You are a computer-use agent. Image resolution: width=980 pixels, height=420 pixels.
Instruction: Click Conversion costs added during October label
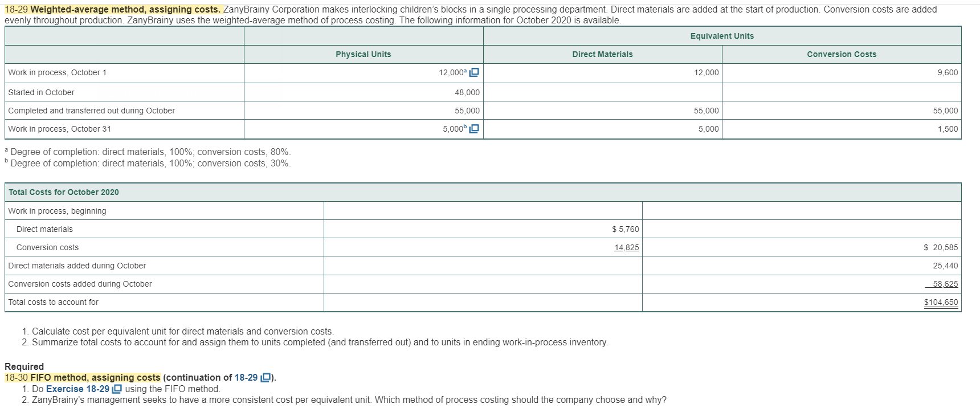tap(80, 284)
